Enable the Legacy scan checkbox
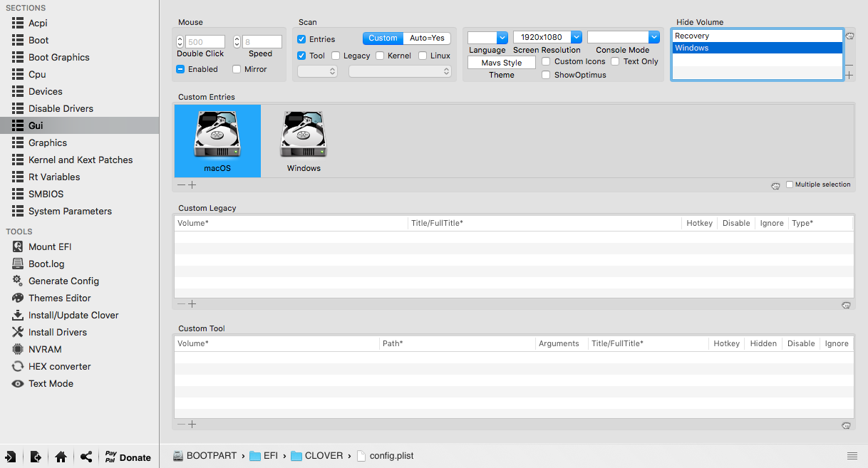 336,56
